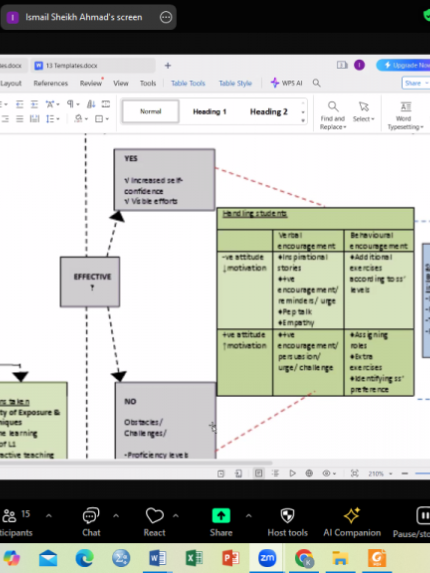Open the References ribbon tab
This screenshot has height=573, width=430.
pyautogui.click(x=51, y=83)
